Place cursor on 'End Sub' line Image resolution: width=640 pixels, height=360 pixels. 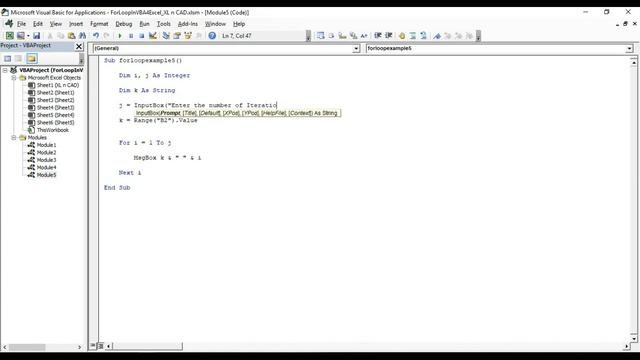117,188
